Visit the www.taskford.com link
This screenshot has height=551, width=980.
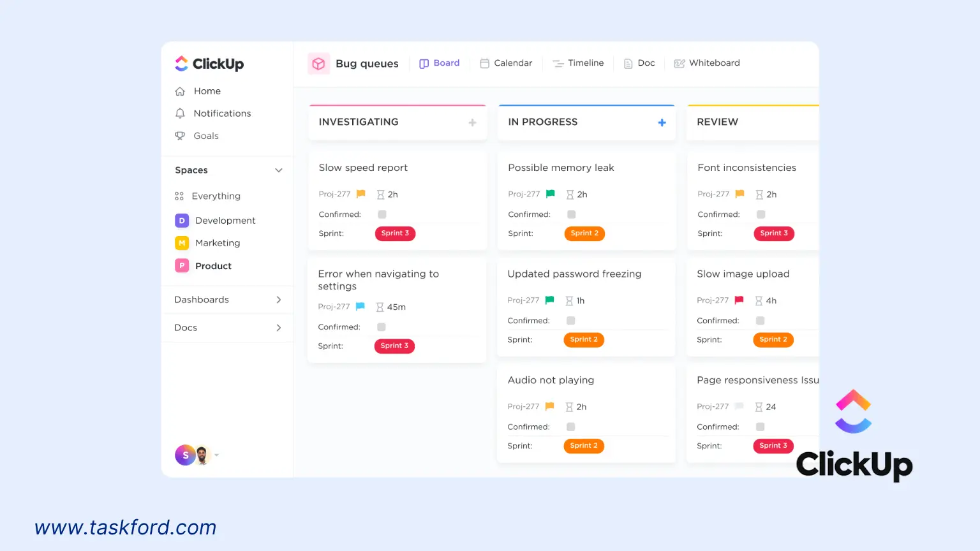point(125,527)
